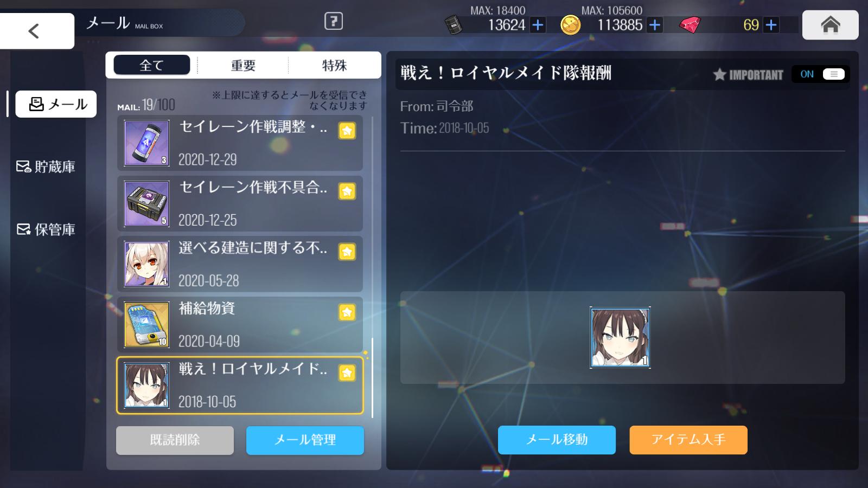Image resolution: width=868 pixels, height=488 pixels.
Task: Open the 保管庫 archive section
Action: point(46,229)
